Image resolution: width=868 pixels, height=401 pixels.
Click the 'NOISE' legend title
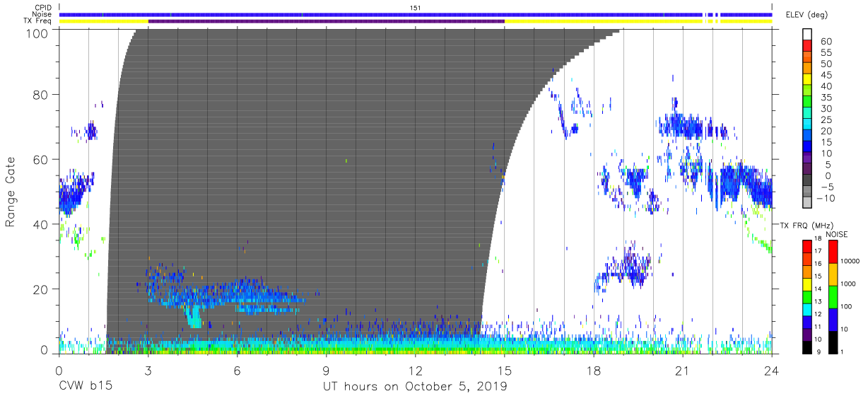[x=835, y=234]
